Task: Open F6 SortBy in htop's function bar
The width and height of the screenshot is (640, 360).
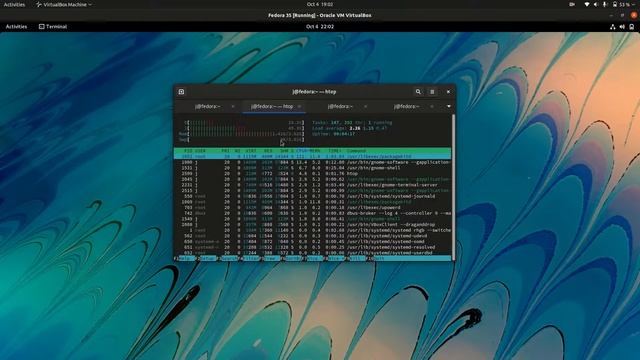Action: coord(292,258)
